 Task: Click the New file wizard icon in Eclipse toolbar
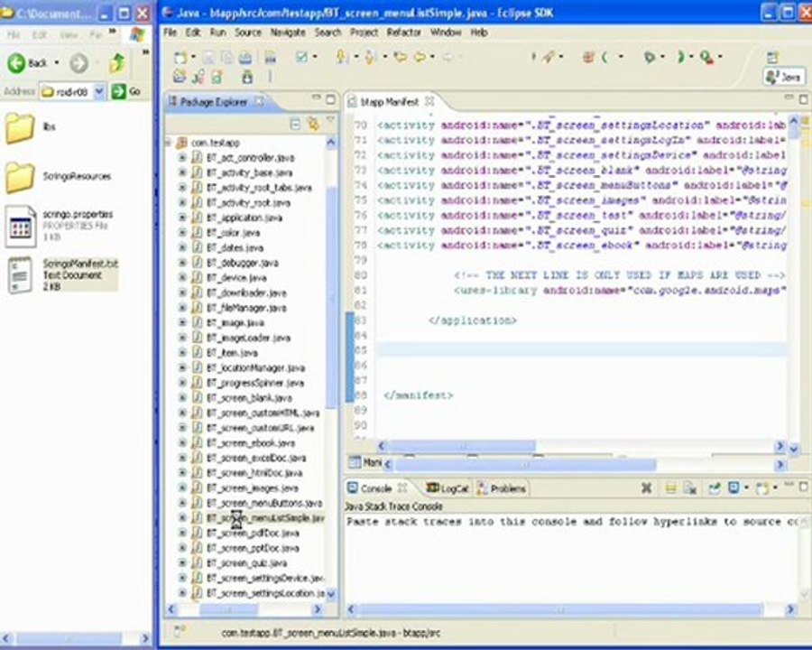click(x=180, y=57)
